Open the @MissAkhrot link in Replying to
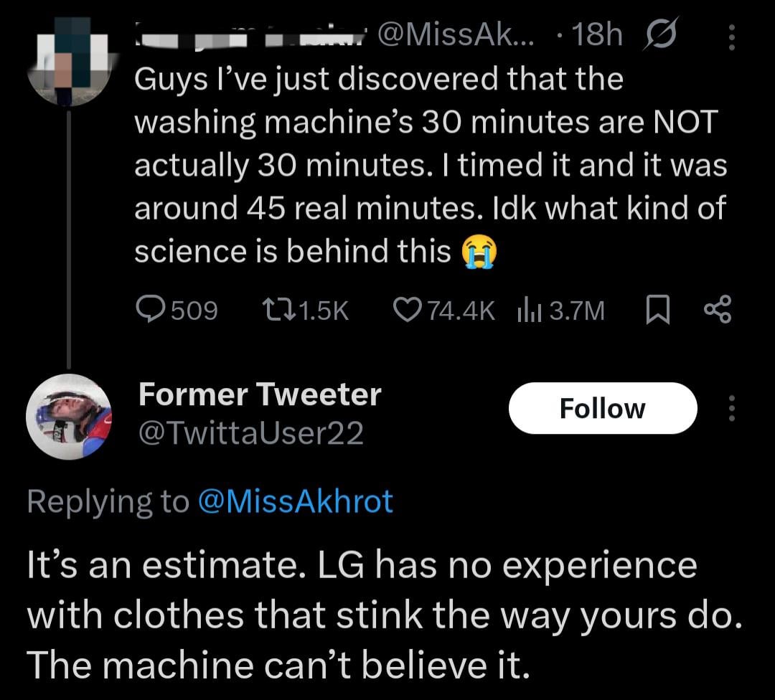 294,501
